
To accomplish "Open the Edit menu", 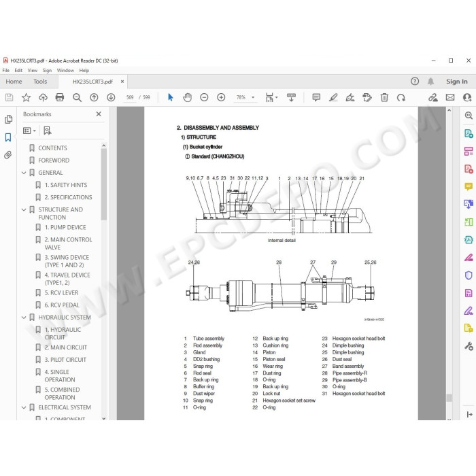I will click(18, 71).
